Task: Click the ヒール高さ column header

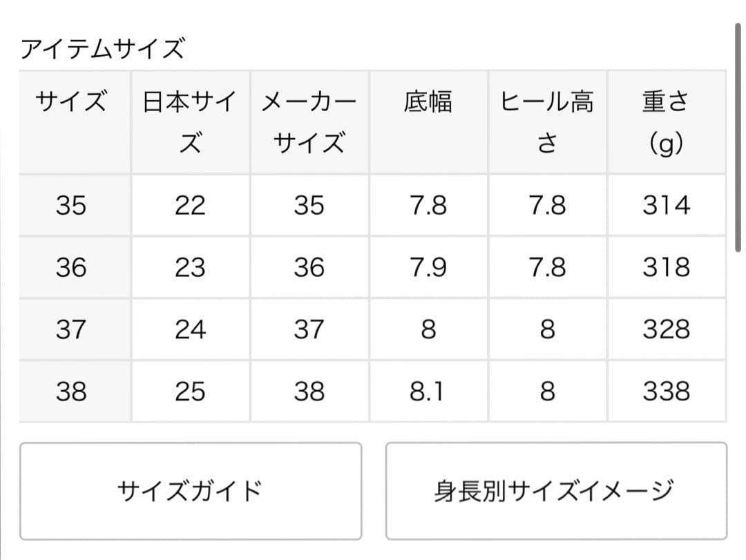Action: (547, 122)
